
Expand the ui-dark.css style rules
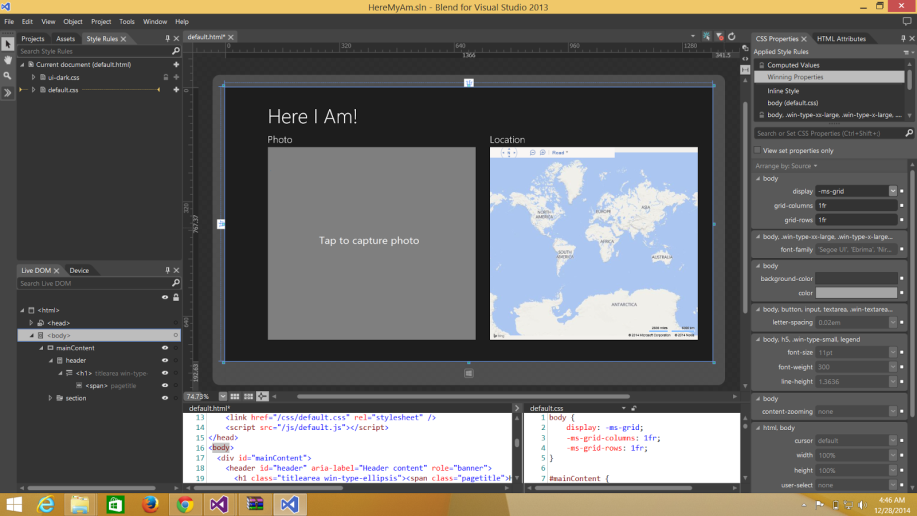[x=33, y=77]
